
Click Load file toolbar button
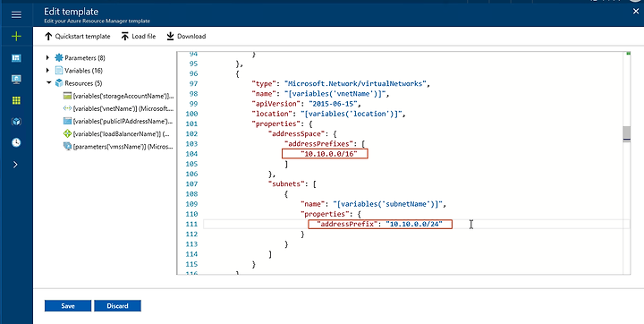(x=139, y=37)
